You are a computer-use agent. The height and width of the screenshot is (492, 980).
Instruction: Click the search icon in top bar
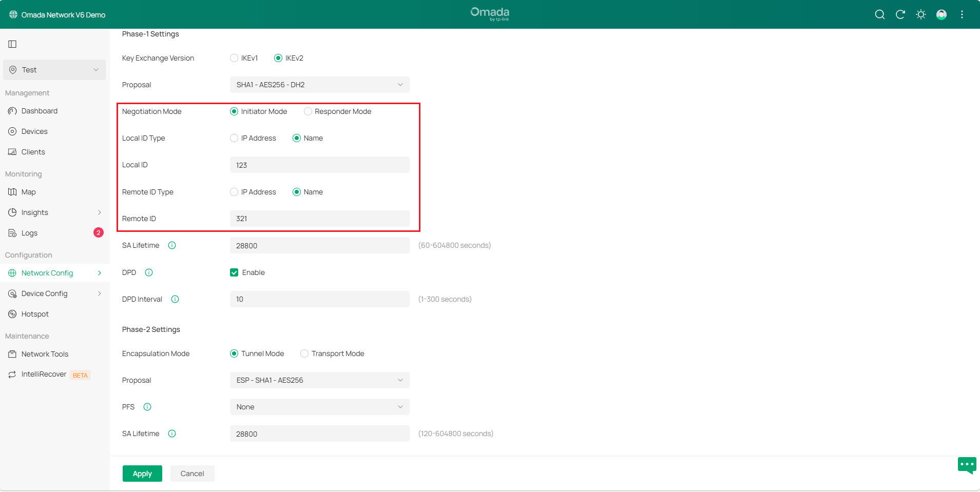(879, 14)
